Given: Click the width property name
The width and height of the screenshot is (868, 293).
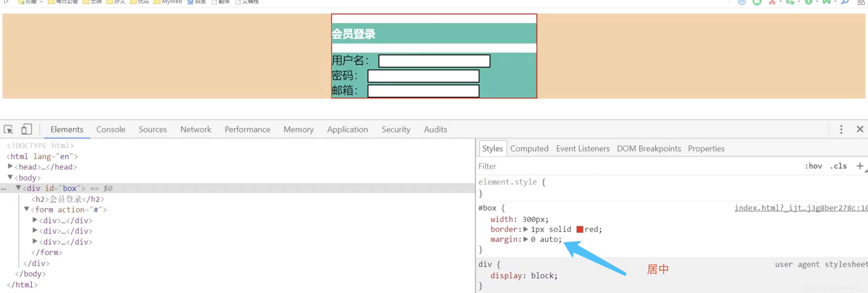Looking at the screenshot, I should (501, 219).
